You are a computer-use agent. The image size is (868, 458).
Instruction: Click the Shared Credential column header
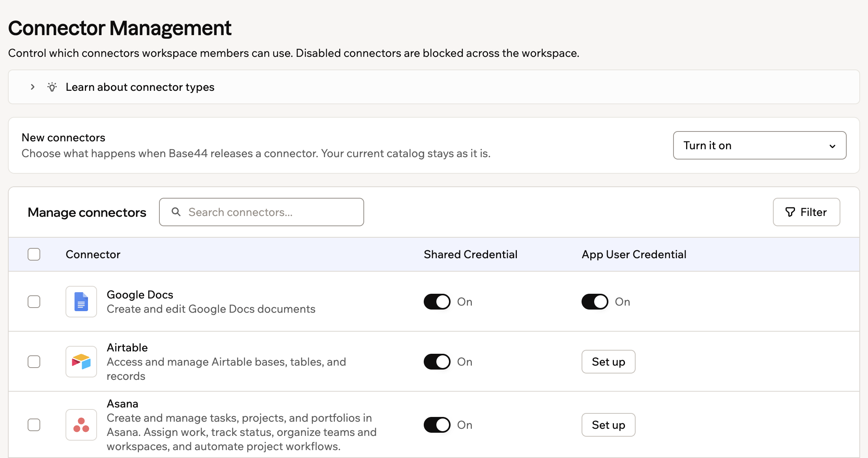(x=471, y=254)
